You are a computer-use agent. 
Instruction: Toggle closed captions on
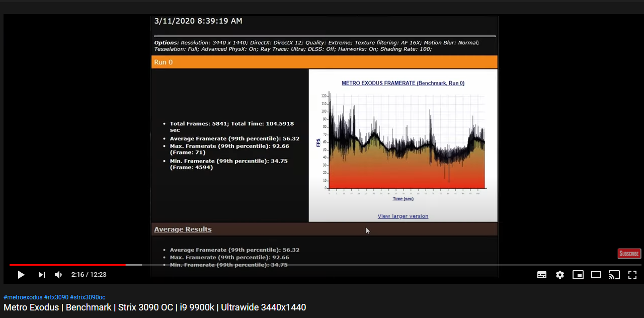tap(542, 275)
